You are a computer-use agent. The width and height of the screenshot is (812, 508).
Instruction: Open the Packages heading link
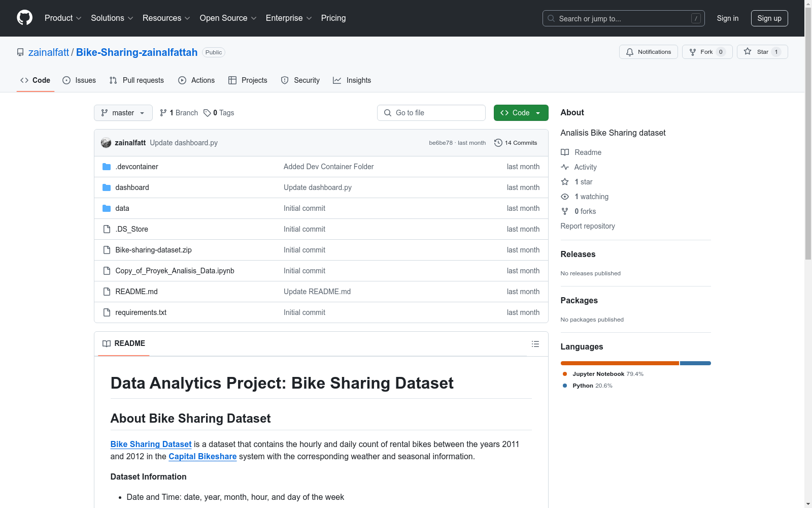click(x=579, y=300)
